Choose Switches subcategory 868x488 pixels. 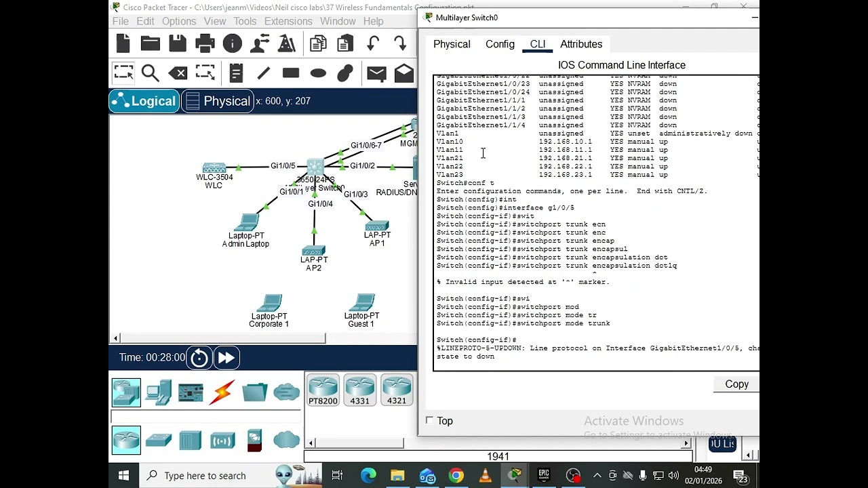[x=159, y=441]
